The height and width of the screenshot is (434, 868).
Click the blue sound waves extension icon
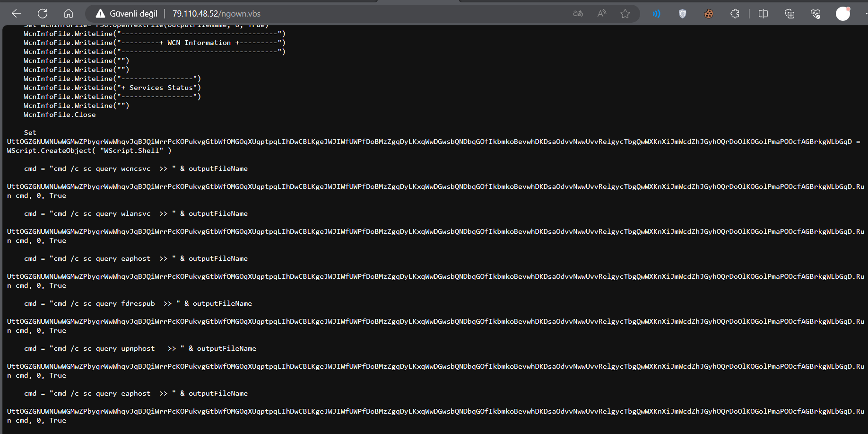point(656,14)
